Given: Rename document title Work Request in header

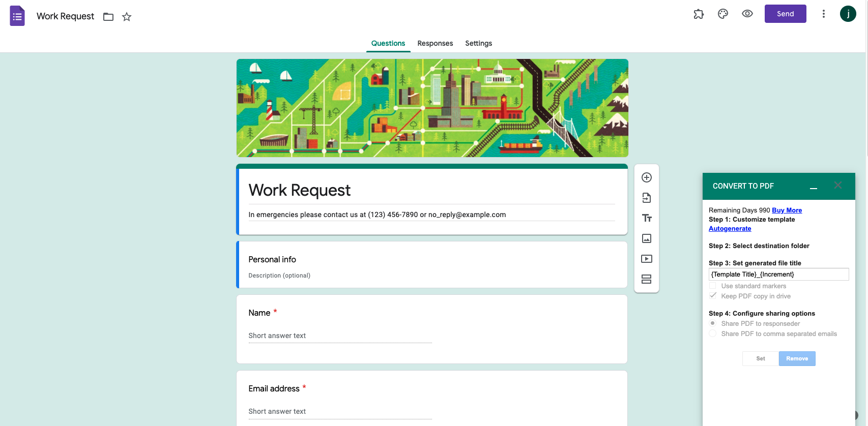Looking at the screenshot, I should pyautogui.click(x=65, y=16).
